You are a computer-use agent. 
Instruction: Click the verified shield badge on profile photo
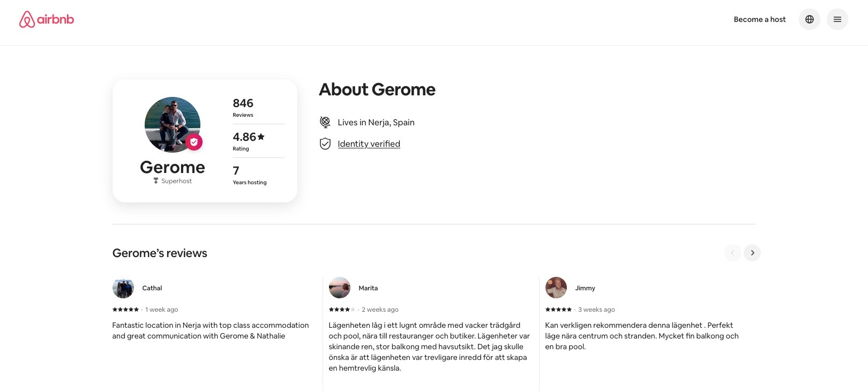point(194,142)
